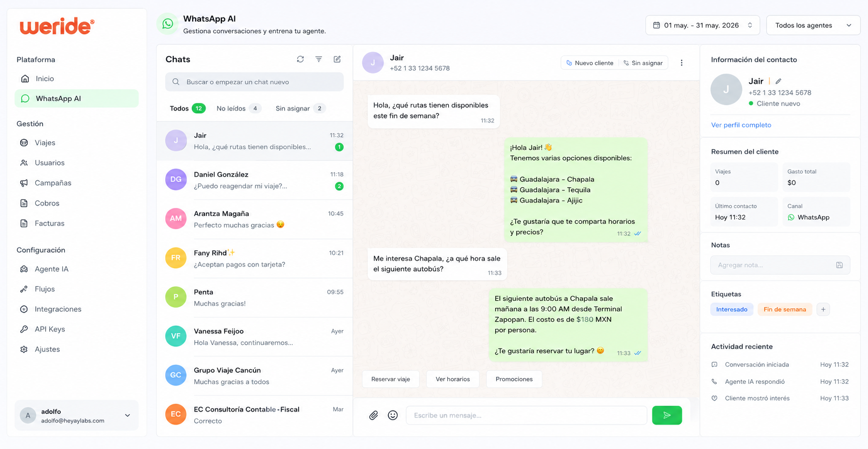Open API Keys page
This screenshot has height=449, width=868.
point(77,330)
